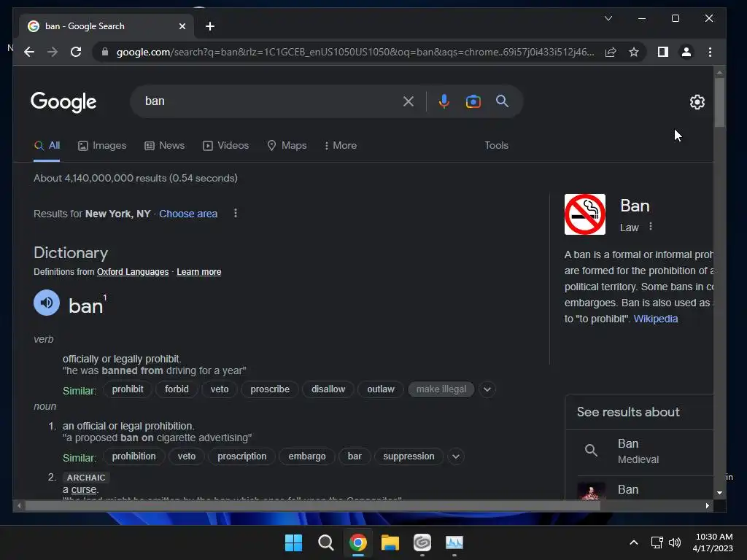Open a new browser tab
Image resolution: width=747 pixels, height=560 pixels.
click(210, 26)
